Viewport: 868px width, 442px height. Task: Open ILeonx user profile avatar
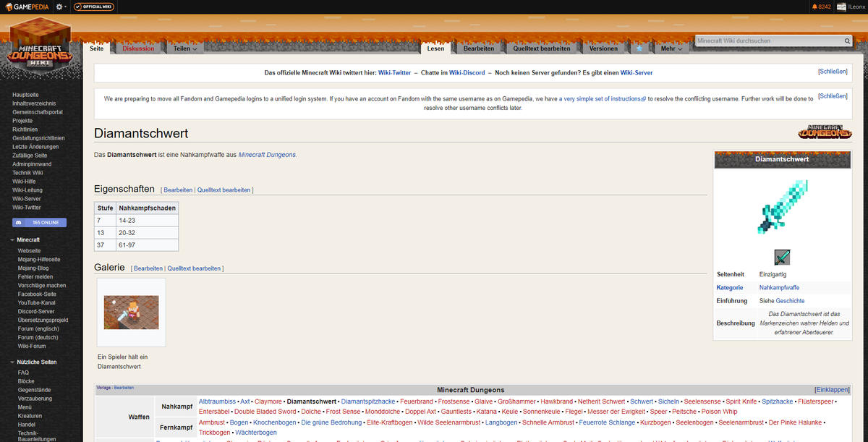coord(843,6)
